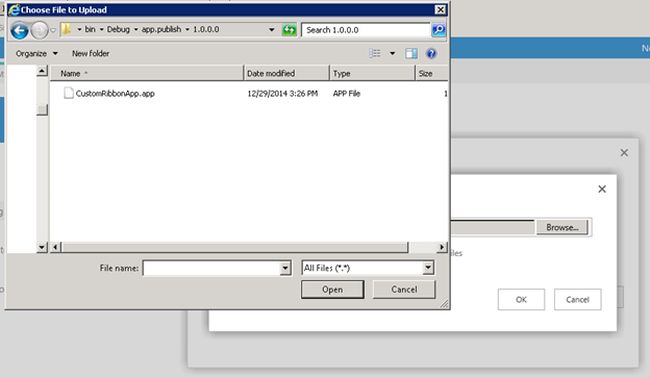Open the File name dropdown arrow
The image size is (650, 378).
[x=285, y=268]
